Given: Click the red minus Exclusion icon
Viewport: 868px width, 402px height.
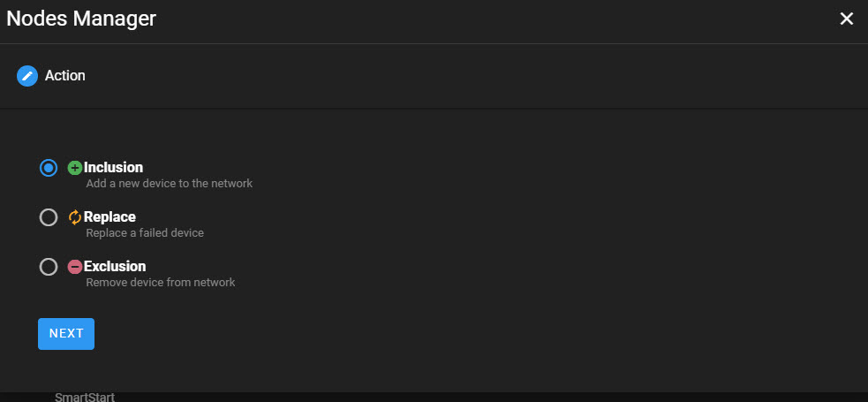Looking at the screenshot, I should (75, 267).
